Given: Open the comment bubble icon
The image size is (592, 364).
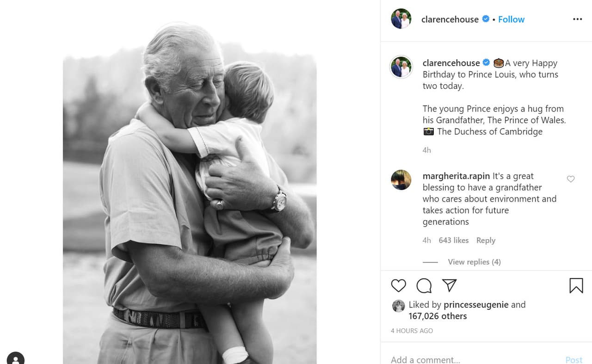Looking at the screenshot, I should pos(424,286).
